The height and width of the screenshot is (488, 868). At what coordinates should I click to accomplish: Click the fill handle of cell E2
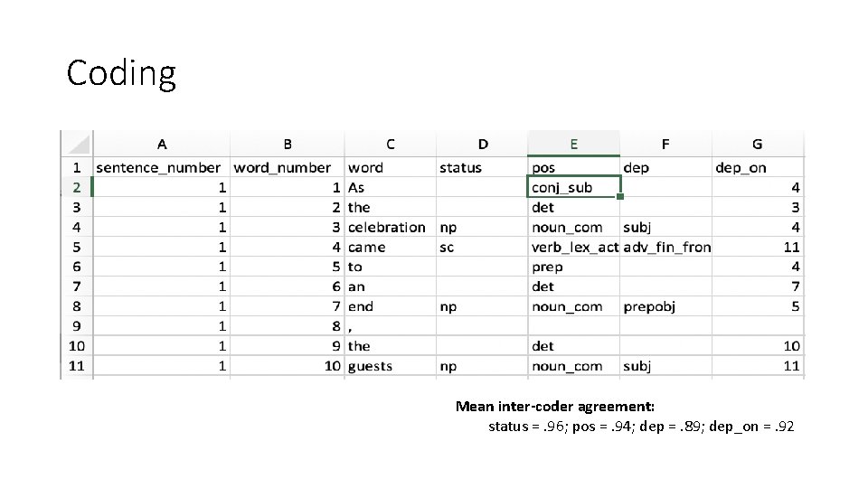point(621,196)
